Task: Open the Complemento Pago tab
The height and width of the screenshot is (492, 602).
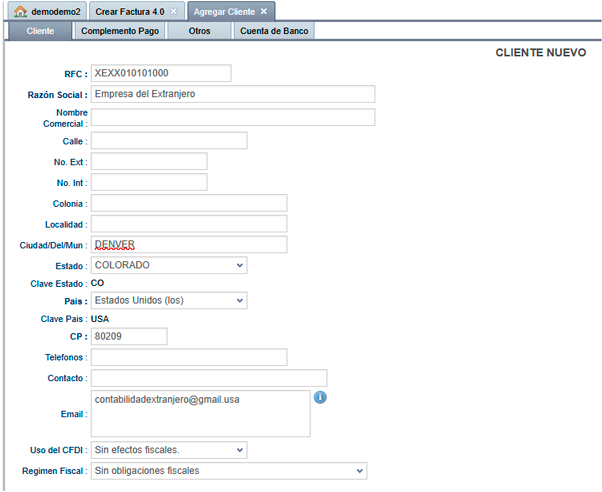Action: [120, 31]
